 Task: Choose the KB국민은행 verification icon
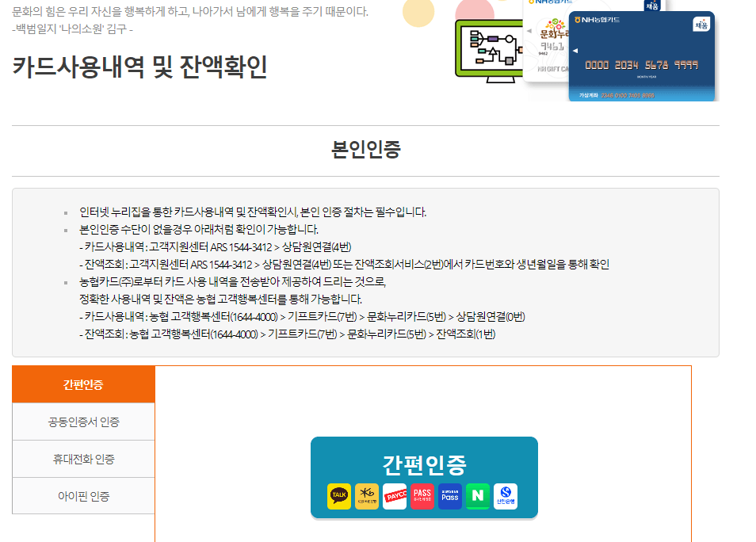click(x=366, y=496)
